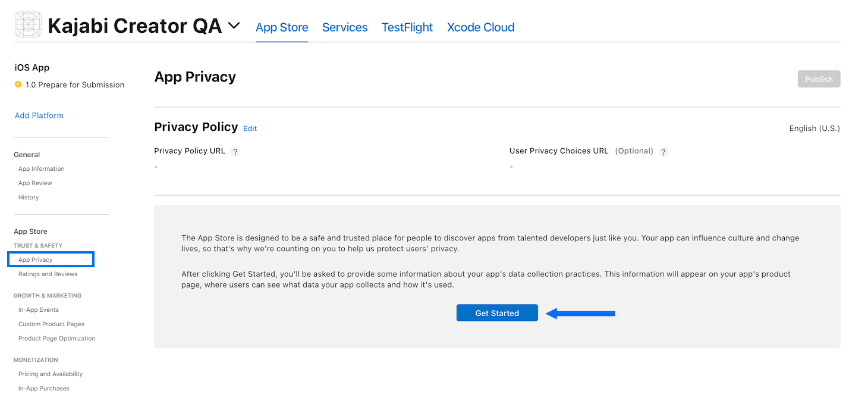The height and width of the screenshot is (397, 868).
Task: Edit the Privacy Policy
Action: (x=250, y=129)
